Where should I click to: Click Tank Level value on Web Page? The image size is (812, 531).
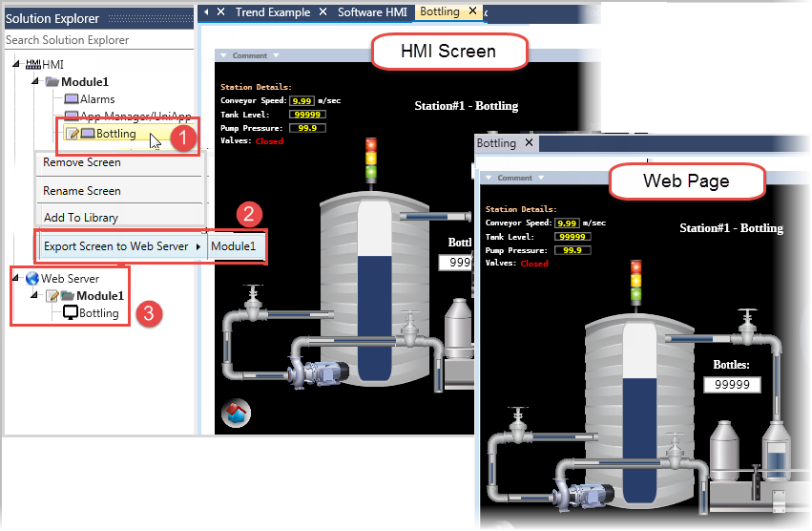tap(573, 237)
